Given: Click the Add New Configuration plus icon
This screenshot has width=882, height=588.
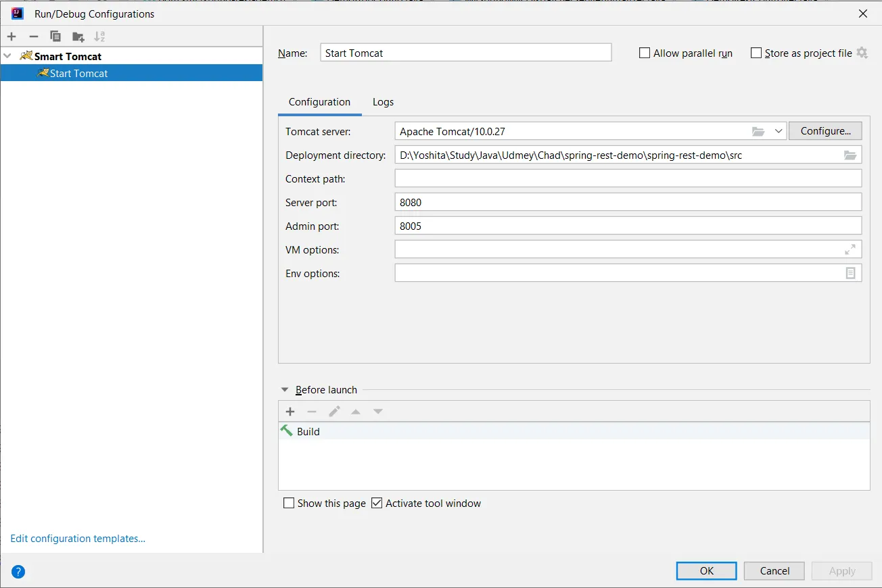Looking at the screenshot, I should (11, 36).
